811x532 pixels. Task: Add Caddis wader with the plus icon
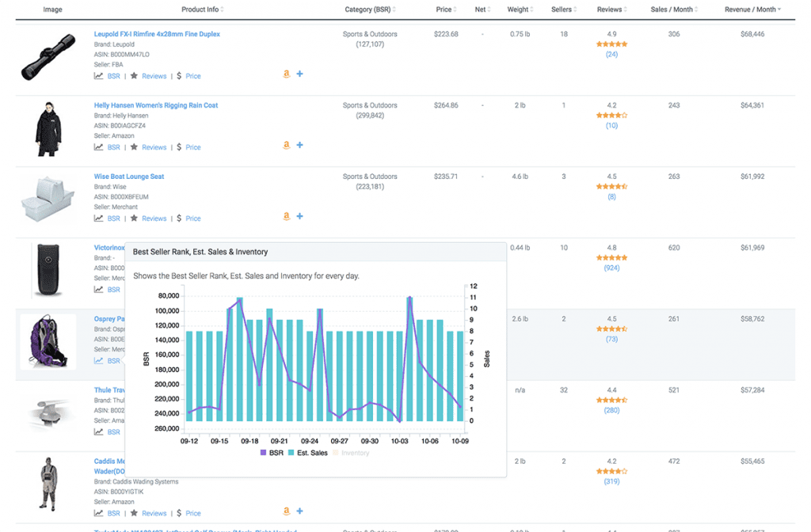point(299,511)
